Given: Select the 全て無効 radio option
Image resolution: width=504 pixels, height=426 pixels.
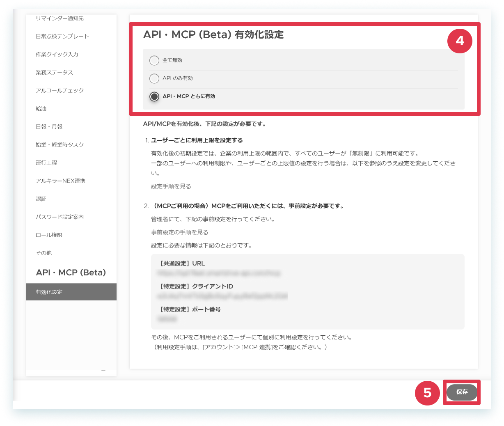Looking at the screenshot, I should tap(154, 60).
